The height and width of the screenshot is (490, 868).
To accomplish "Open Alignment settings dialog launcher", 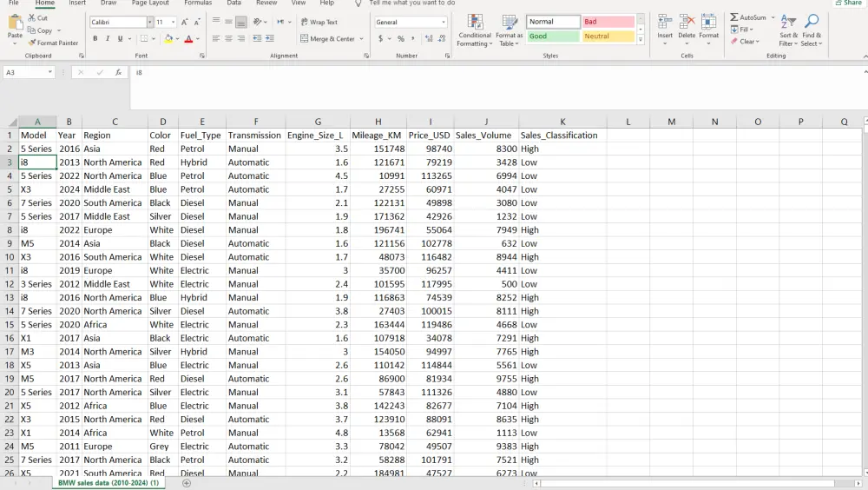I will coord(366,56).
